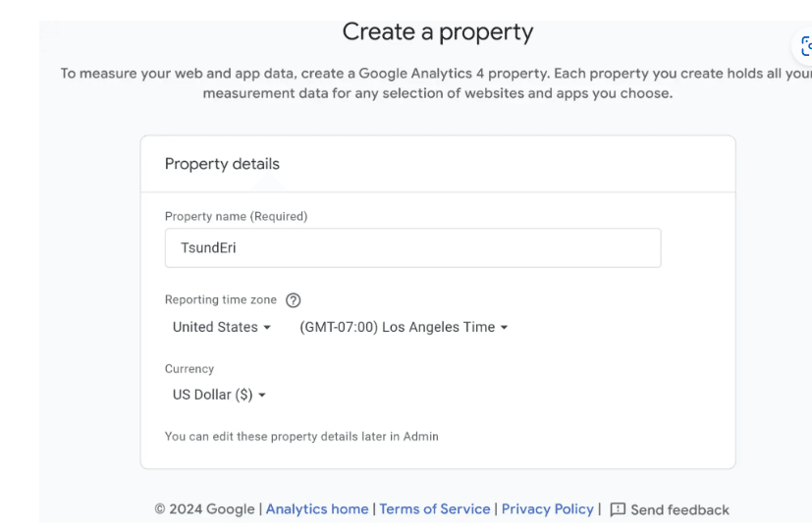Click the blue icon at top right edge
Viewport: 812px width, 532px height.
pyautogui.click(x=806, y=46)
